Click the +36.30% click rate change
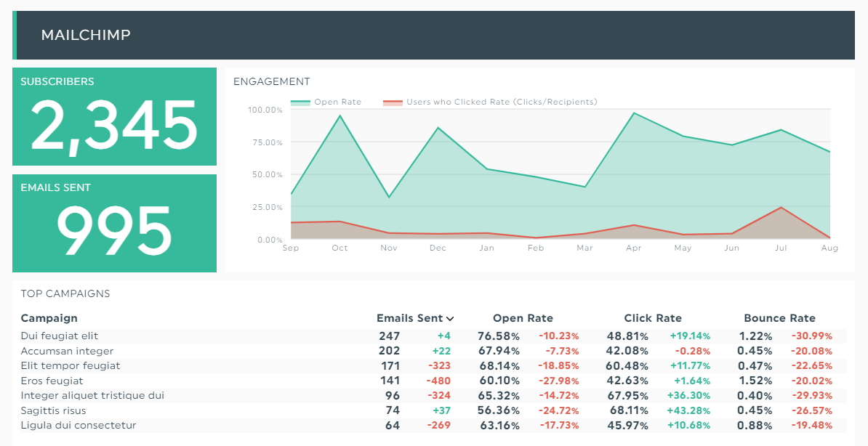 point(689,396)
